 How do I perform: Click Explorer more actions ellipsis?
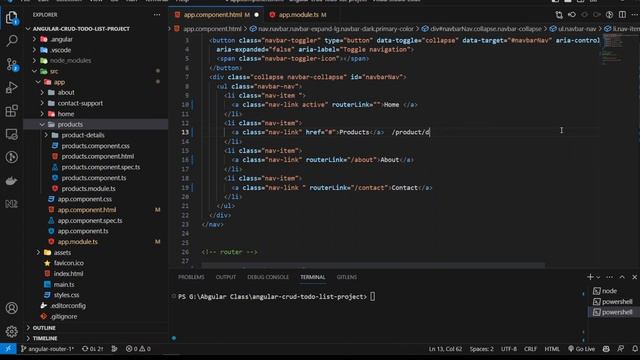pyautogui.click(x=157, y=15)
